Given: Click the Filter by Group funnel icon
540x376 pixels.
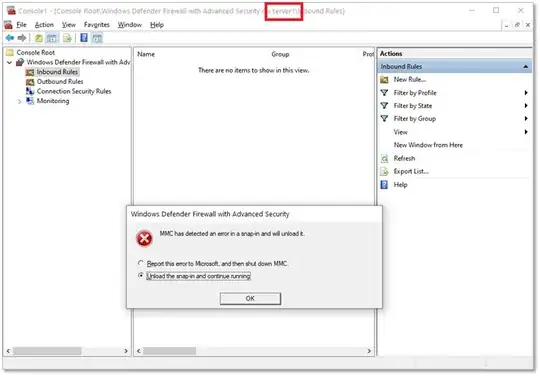Looking at the screenshot, I should click(384, 118).
